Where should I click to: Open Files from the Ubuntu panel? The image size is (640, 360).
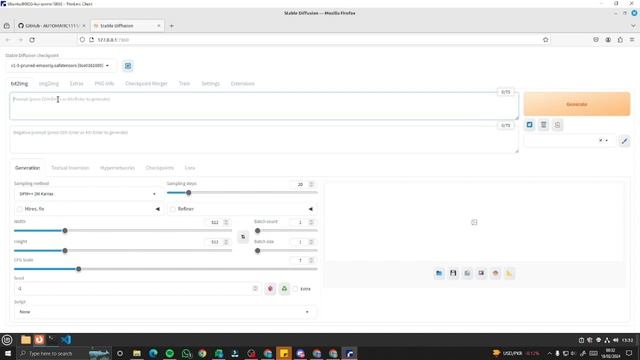[x=26, y=340]
